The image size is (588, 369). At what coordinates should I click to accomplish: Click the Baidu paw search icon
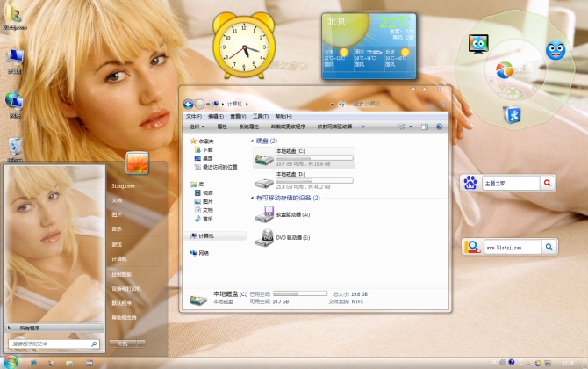point(470,184)
